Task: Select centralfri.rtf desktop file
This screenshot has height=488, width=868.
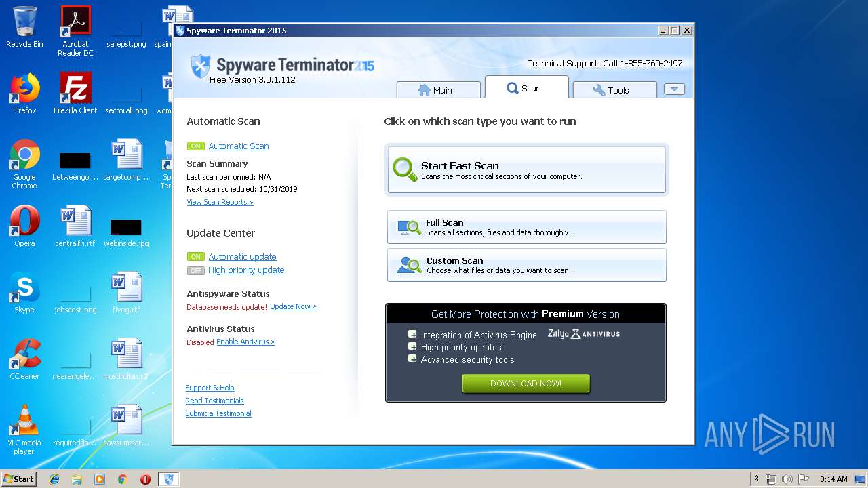Action: coord(75,226)
